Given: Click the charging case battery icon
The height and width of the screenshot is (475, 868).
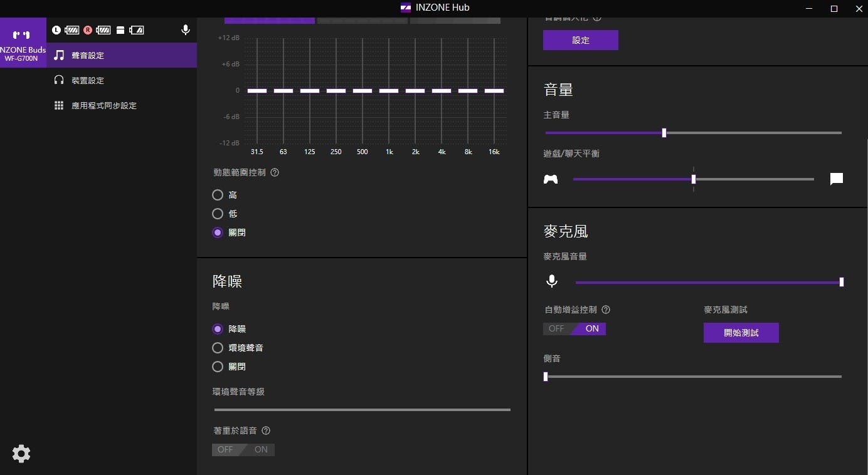Looking at the screenshot, I should tap(136, 29).
